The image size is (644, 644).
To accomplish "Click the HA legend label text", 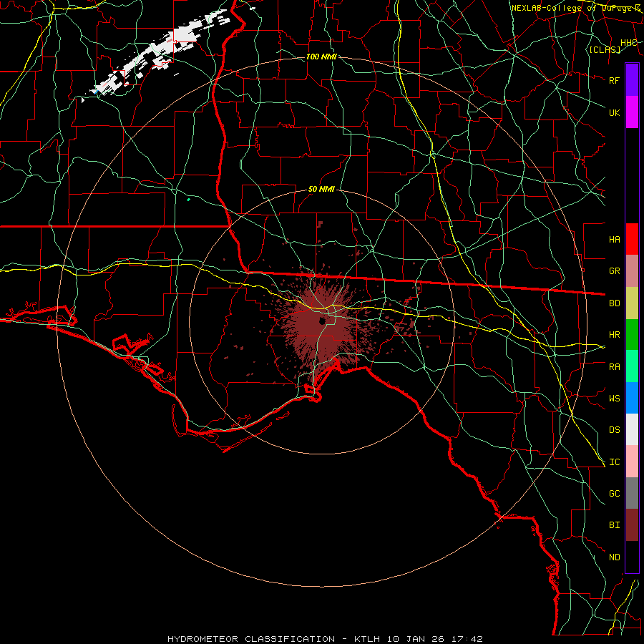I will (615, 239).
